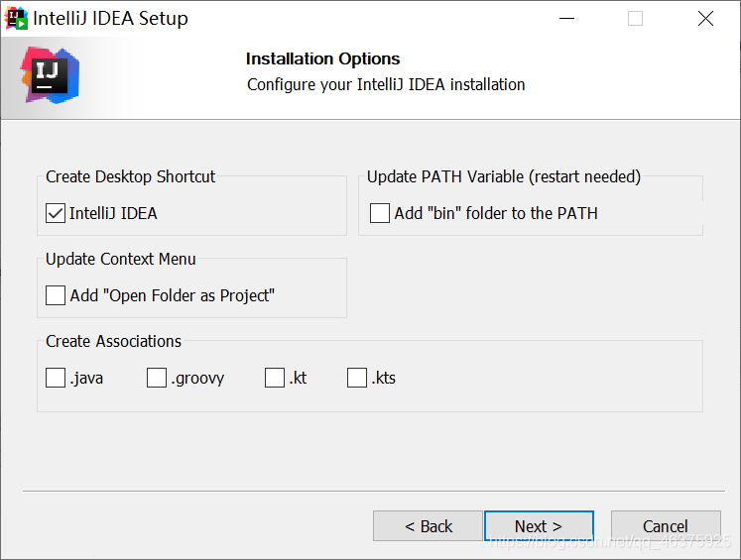Tick Add "Open Folder as Project" option
The height and width of the screenshot is (560, 741).
click(56, 295)
